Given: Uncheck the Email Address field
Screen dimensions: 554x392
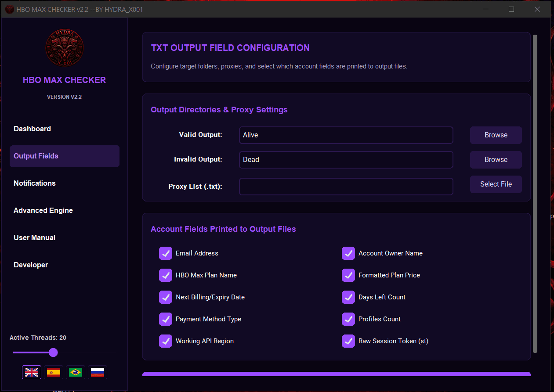Looking at the screenshot, I should 166,253.
